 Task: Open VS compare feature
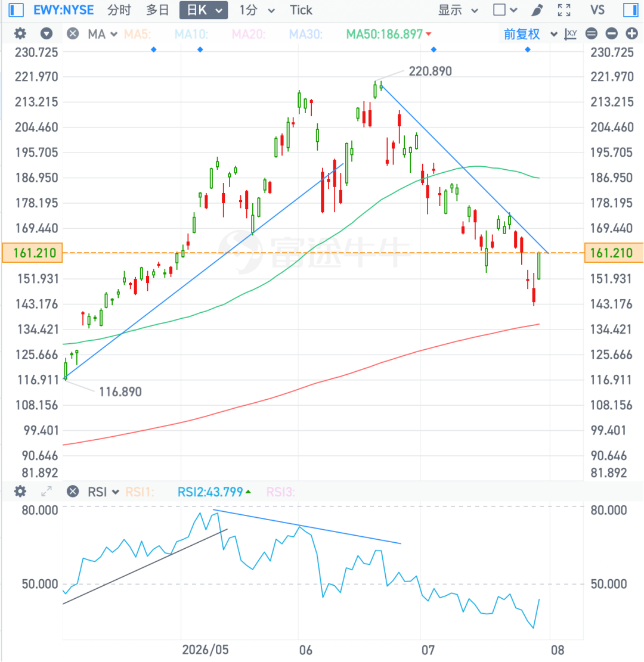coord(597,10)
